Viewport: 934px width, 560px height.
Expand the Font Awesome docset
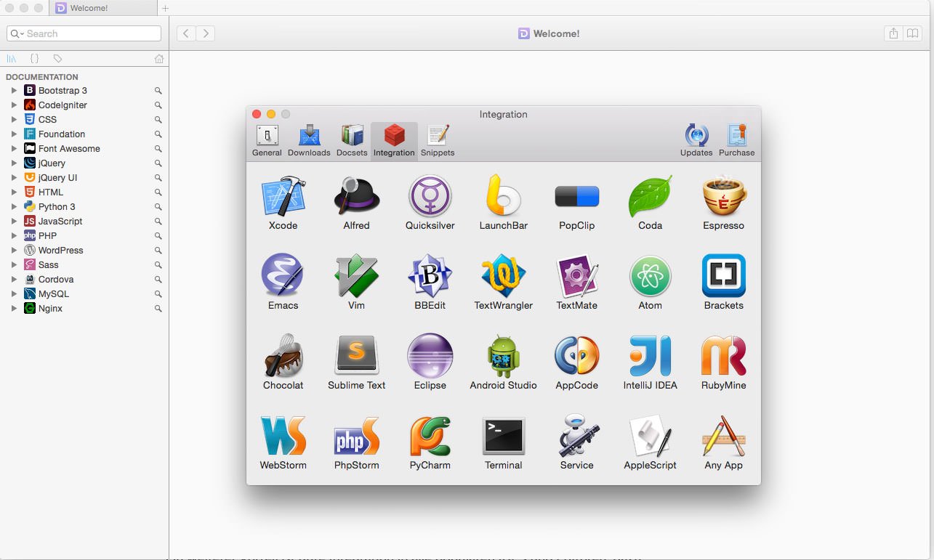[x=13, y=149]
